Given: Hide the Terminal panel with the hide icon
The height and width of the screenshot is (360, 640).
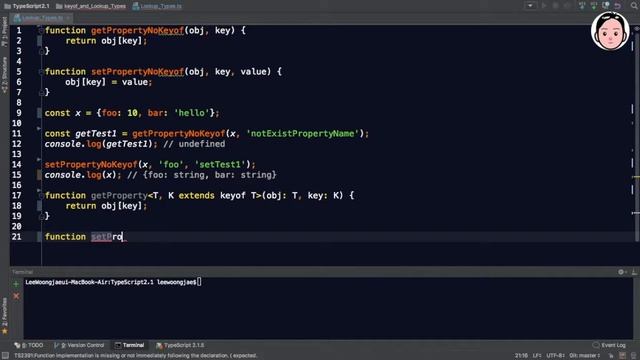Looking at the screenshot, I should coord(634,272).
